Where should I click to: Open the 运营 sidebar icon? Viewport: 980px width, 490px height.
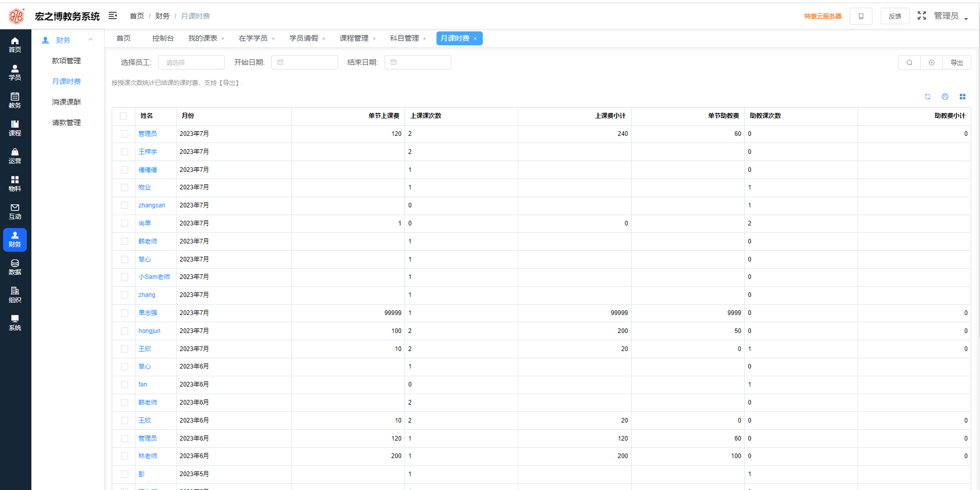pos(15,156)
